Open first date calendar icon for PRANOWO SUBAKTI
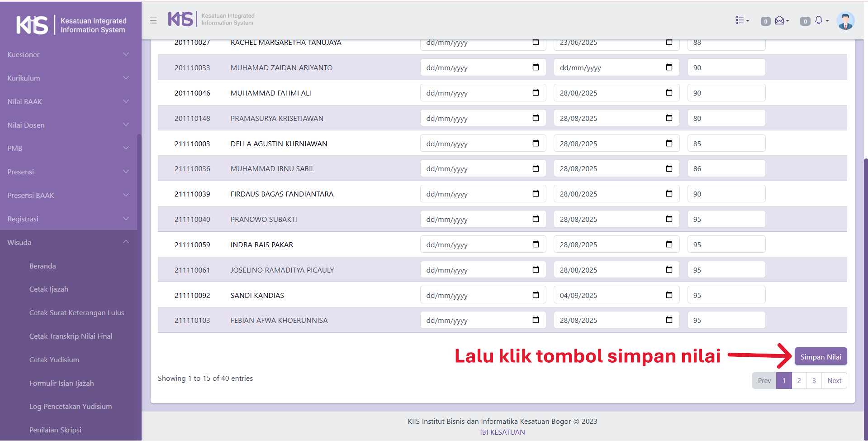Viewport: 868px width, 441px height. click(x=536, y=219)
